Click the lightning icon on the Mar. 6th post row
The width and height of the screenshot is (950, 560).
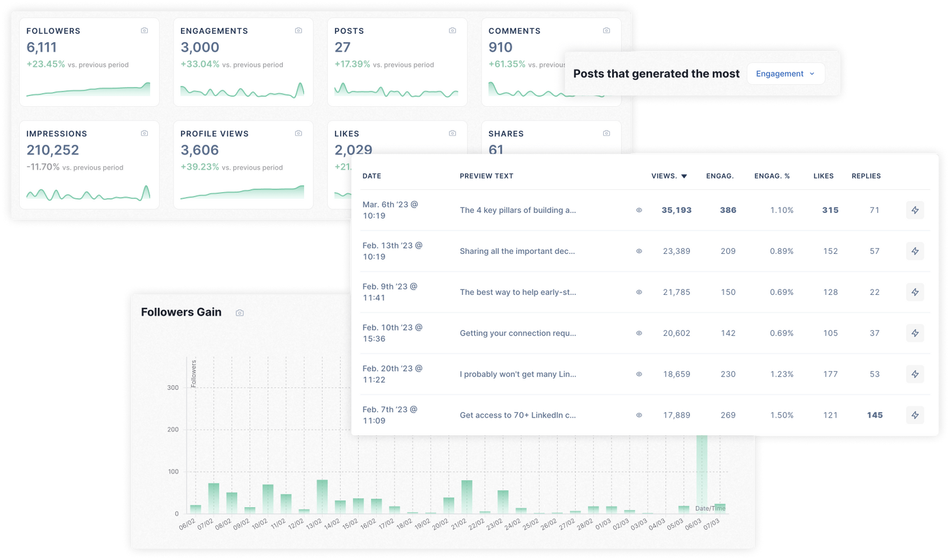coord(915,210)
